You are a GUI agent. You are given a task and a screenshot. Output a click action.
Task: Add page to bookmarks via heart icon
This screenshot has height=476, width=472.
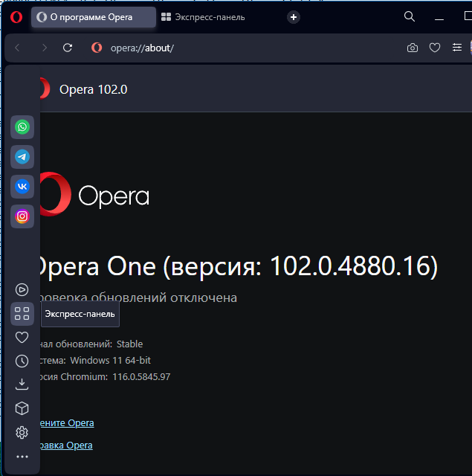pos(435,48)
